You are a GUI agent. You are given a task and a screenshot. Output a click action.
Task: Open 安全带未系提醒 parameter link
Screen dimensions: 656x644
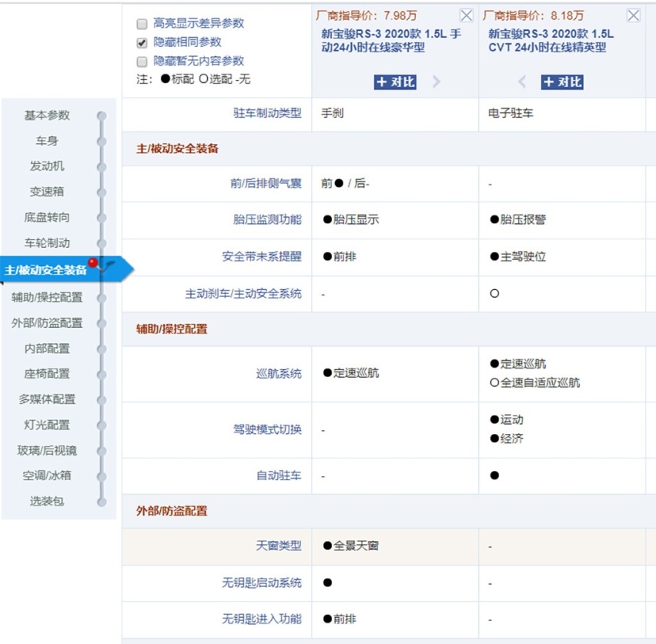(x=262, y=256)
